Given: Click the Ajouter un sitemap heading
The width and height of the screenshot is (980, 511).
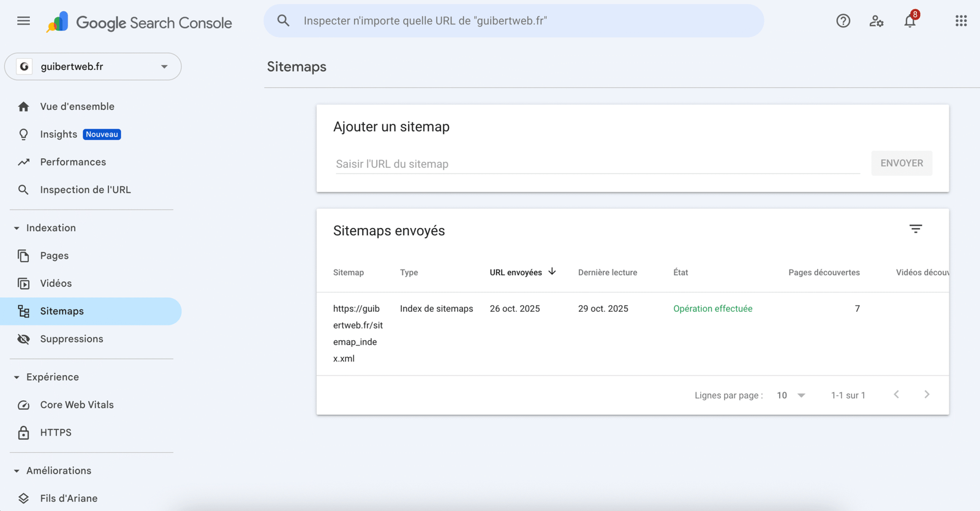Looking at the screenshot, I should coord(391,127).
